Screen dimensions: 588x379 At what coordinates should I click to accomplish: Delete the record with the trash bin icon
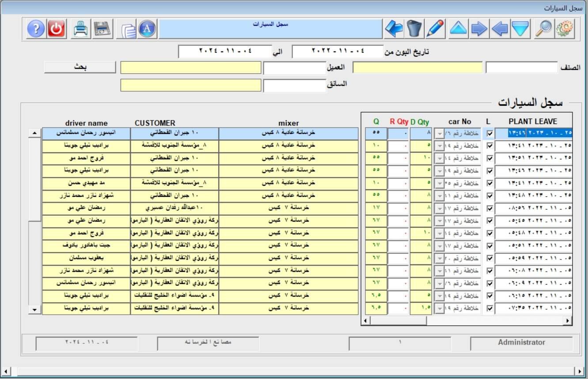tap(414, 29)
